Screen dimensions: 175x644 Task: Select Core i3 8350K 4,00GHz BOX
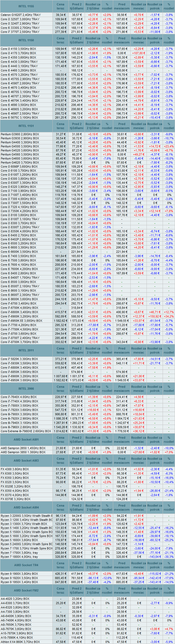(19, 231)
